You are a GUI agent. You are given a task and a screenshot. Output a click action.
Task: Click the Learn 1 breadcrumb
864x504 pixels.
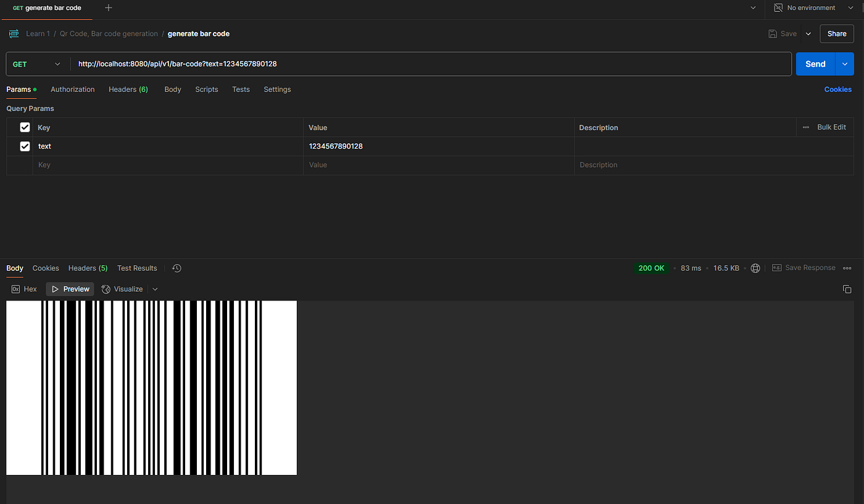tap(38, 34)
